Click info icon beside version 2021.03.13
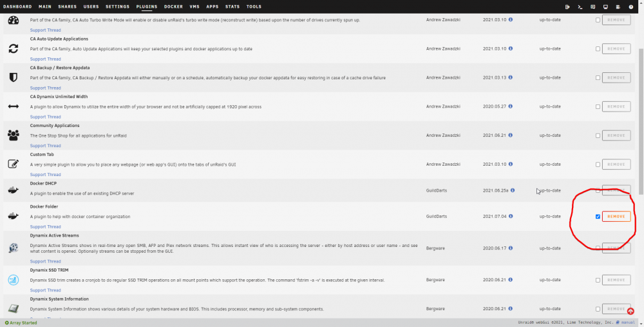This screenshot has height=327, width=644. pos(511,77)
